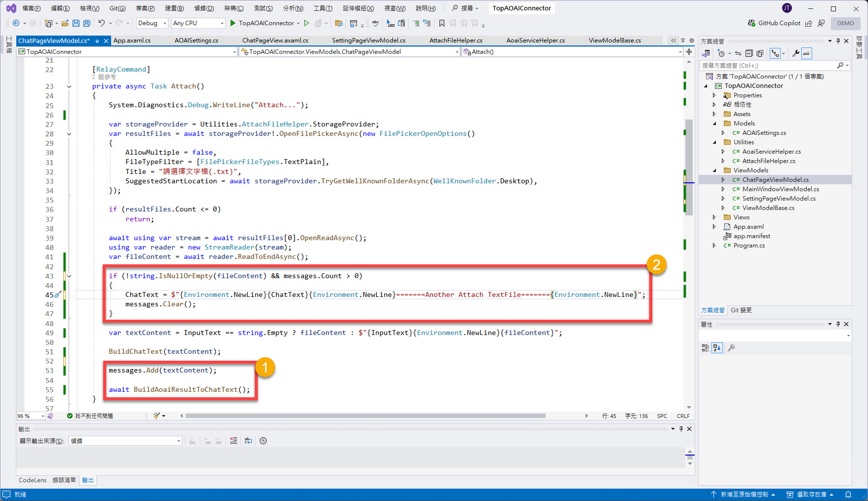
Task: Open the Debug configuration dropdown
Action: [153, 23]
